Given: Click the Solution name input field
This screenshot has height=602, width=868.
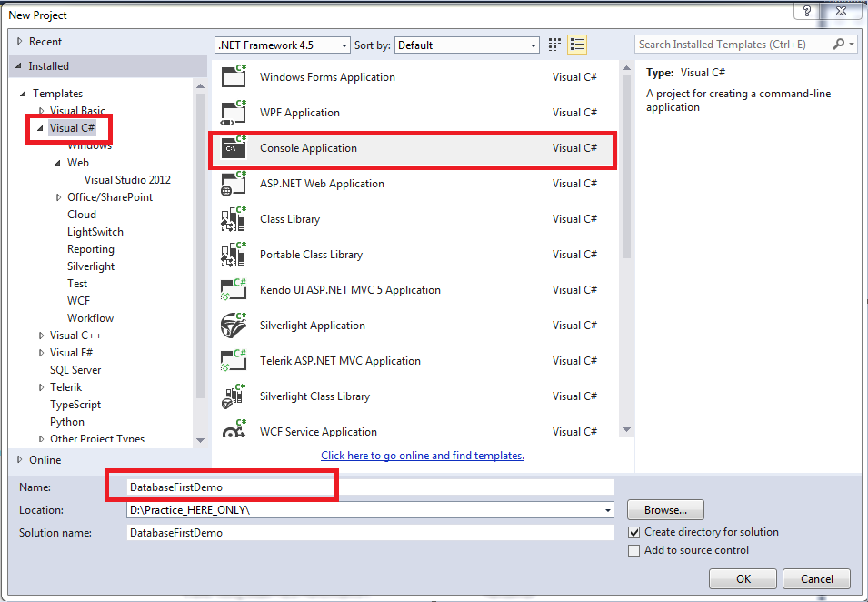Looking at the screenshot, I should [370, 532].
